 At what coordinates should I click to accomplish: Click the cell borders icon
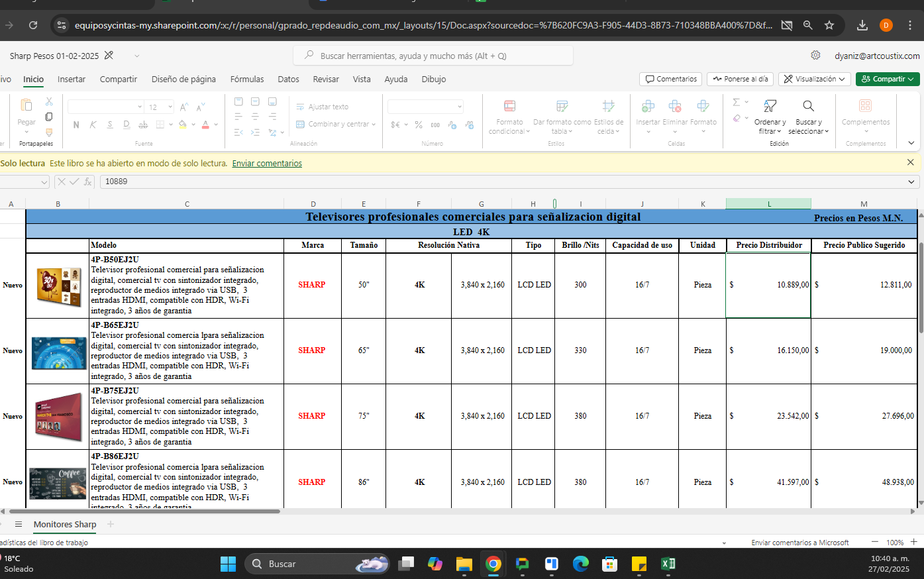(160, 125)
